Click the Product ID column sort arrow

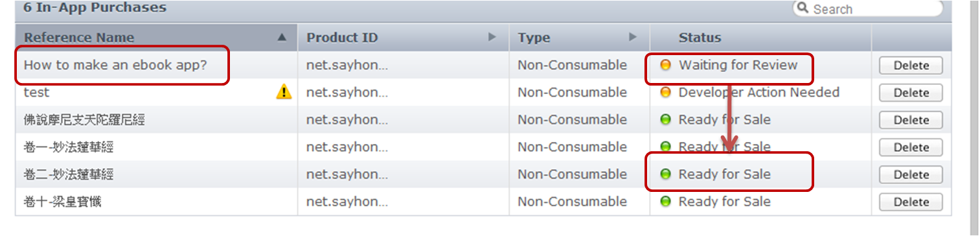click(492, 38)
